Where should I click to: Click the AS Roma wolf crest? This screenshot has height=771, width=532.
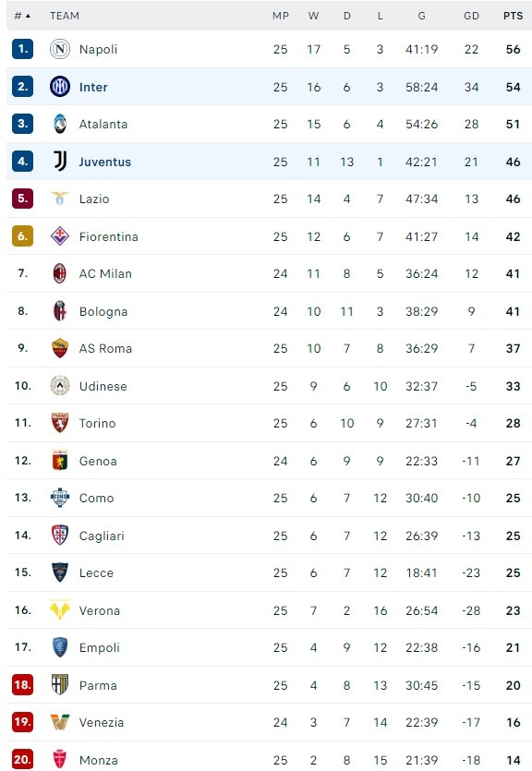click(61, 349)
